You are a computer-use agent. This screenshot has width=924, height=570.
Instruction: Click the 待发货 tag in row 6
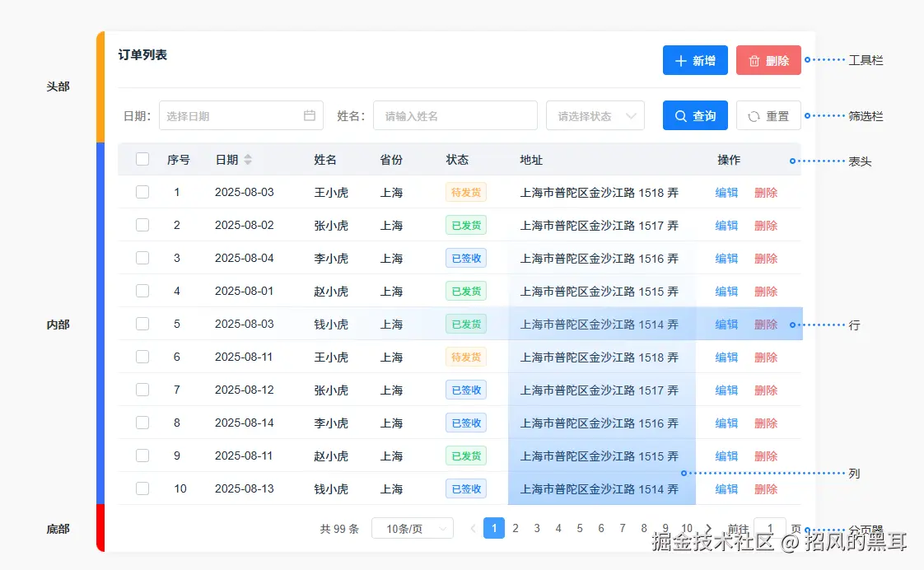[466, 357]
